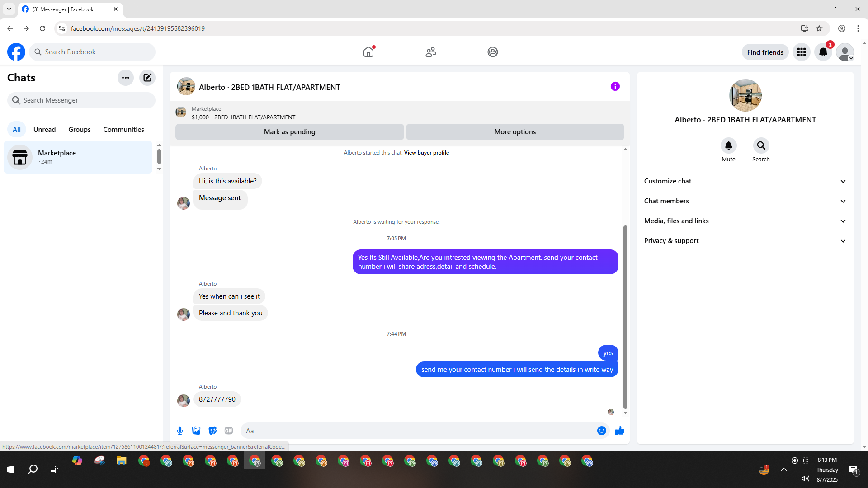Choose a sticker for the message
This screenshot has width=868, height=488.
pos(212,431)
